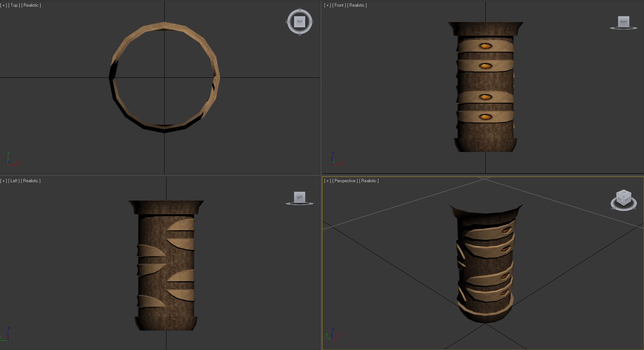
Task: Click the TOP face of the Top viewport ViewCube
Action: click(x=300, y=22)
